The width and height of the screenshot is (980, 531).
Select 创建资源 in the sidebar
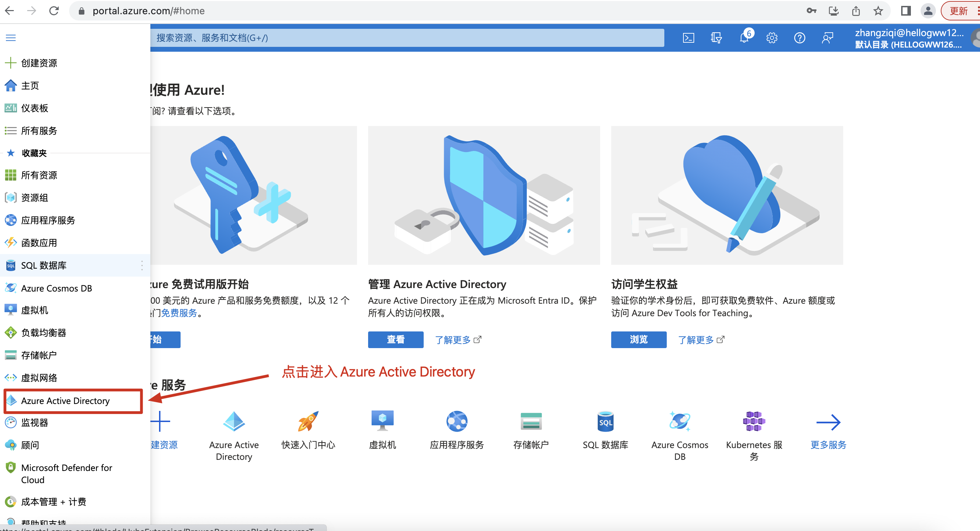pyautogui.click(x=75, y=63)
